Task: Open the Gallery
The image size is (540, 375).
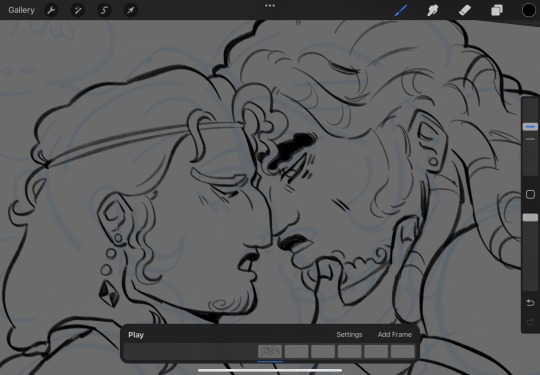Action: [21, 10]
